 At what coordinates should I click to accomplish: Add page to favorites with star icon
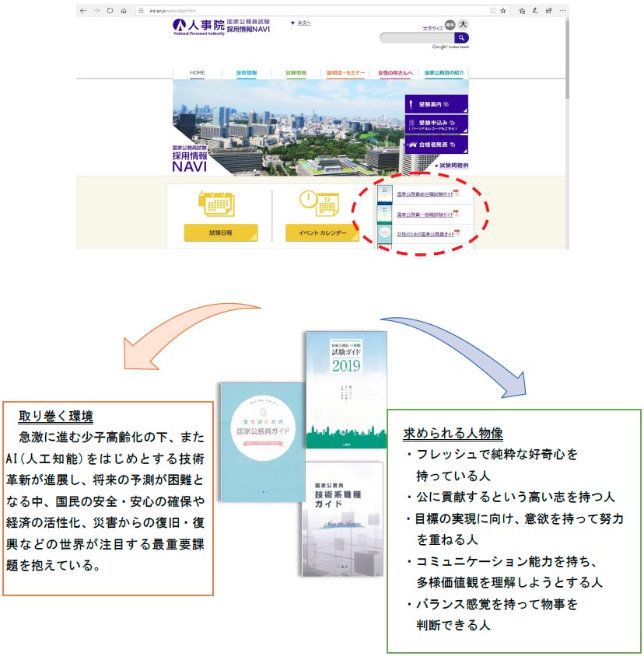pos(503,11)
